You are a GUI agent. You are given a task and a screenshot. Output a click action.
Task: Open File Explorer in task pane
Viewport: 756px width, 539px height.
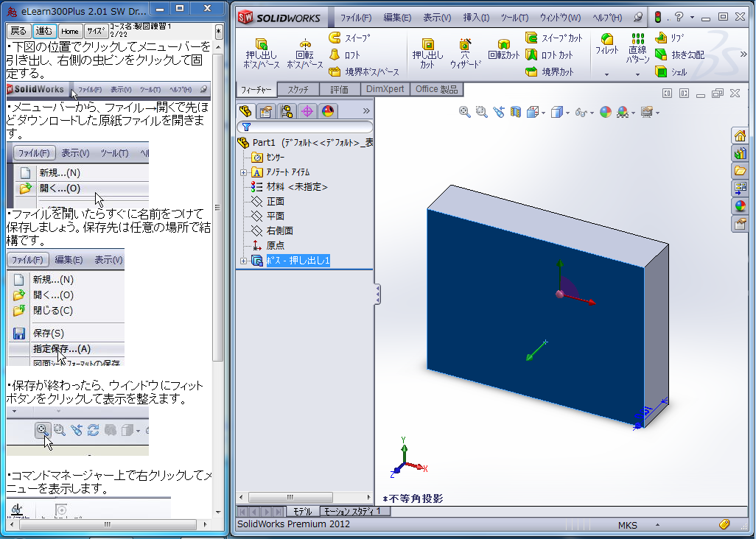tap(740, 171)
